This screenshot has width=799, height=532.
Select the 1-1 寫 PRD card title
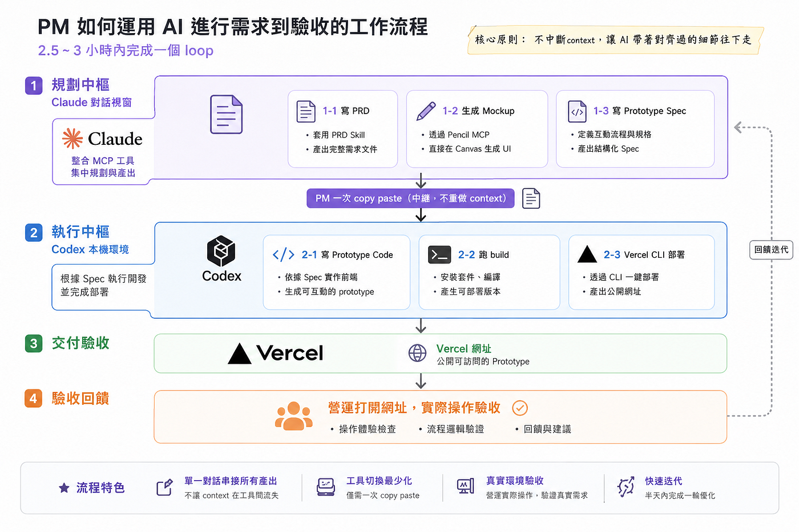coord(346,111)
